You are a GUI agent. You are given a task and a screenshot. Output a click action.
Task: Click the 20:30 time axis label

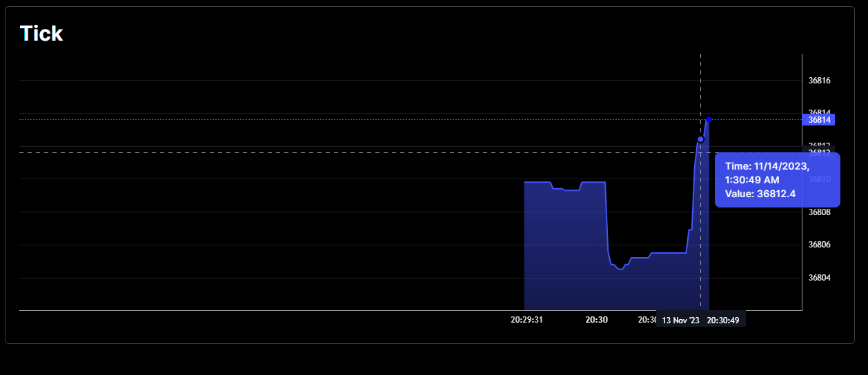[597, 320]
